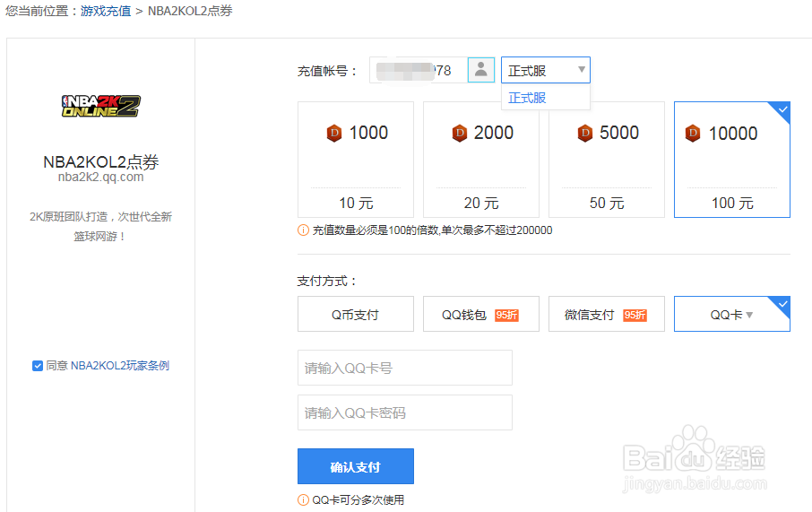Open the 游戏充值 breadcrumb link

tap(106, 11)
